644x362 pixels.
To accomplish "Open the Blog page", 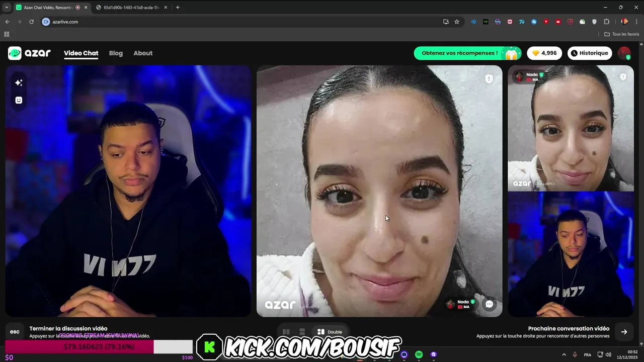I will (x=116, y=53).
